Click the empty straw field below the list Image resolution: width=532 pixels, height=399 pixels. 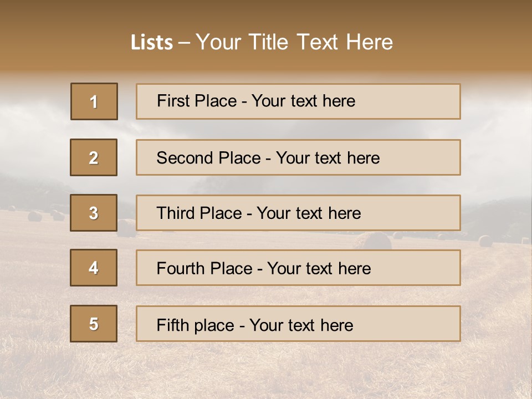click(x=266, y=371)
